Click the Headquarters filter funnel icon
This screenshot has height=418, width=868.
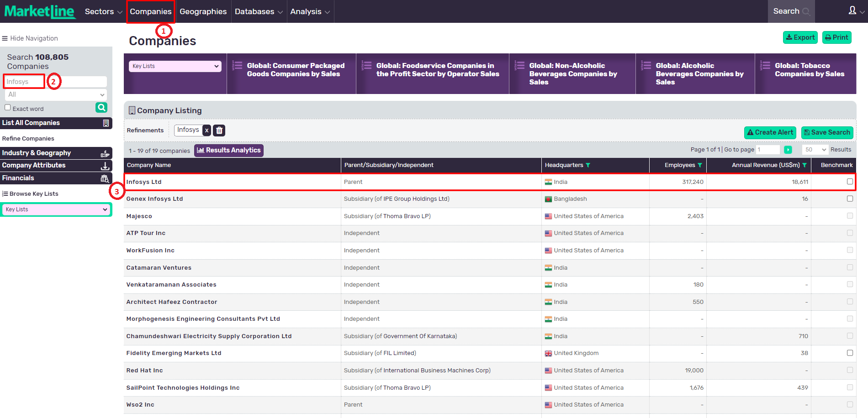coord(588,165)
